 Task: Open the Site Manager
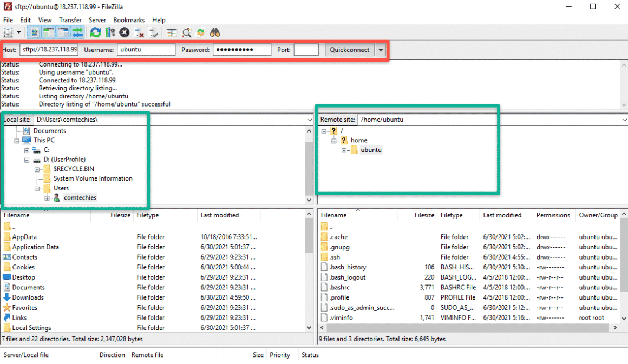(x=8, y=32)
